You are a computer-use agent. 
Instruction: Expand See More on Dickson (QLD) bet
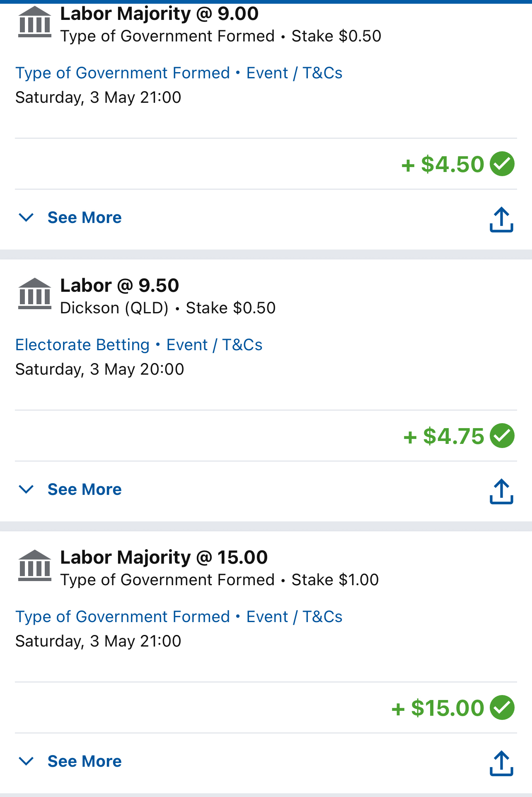pyautogui.click(x=84, y=489)
